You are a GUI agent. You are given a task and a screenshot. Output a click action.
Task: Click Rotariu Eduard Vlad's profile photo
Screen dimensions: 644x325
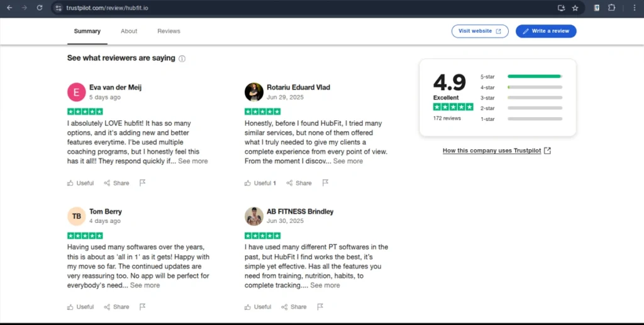(x=254, y=92)
